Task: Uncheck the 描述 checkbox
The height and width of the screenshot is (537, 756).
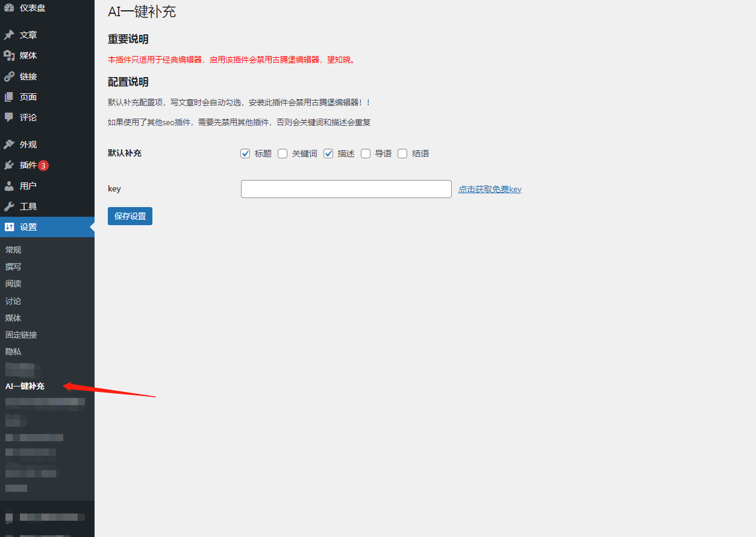Action: pos(328,154)
